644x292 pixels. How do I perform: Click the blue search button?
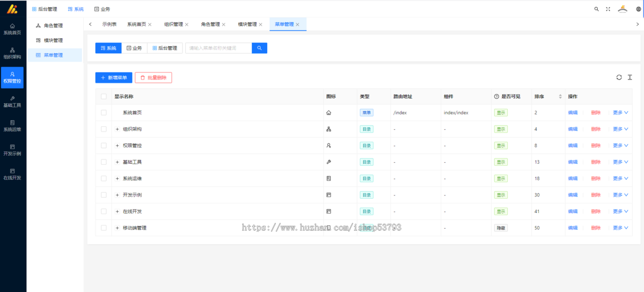click(259, 48)
